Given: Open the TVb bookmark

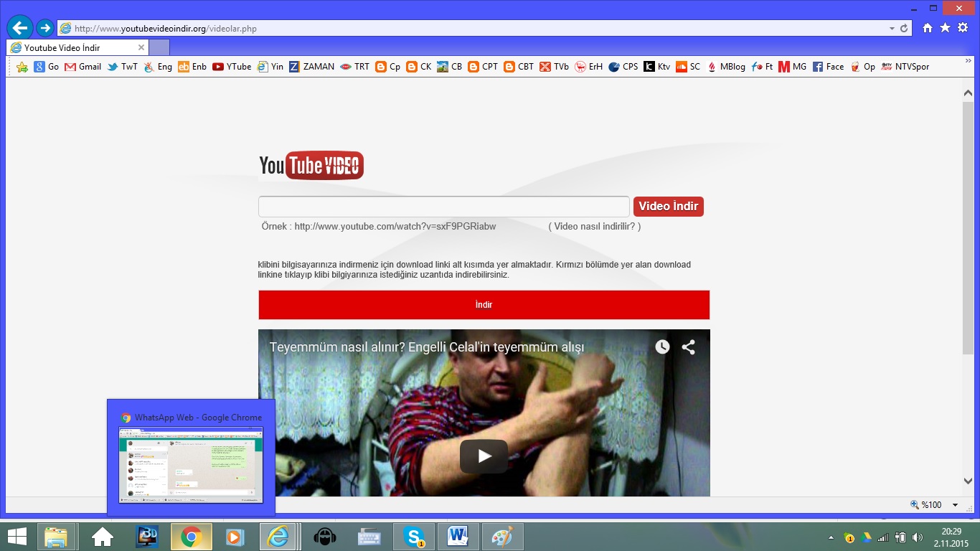Looking at the screenshot, I should pos(555,67).
